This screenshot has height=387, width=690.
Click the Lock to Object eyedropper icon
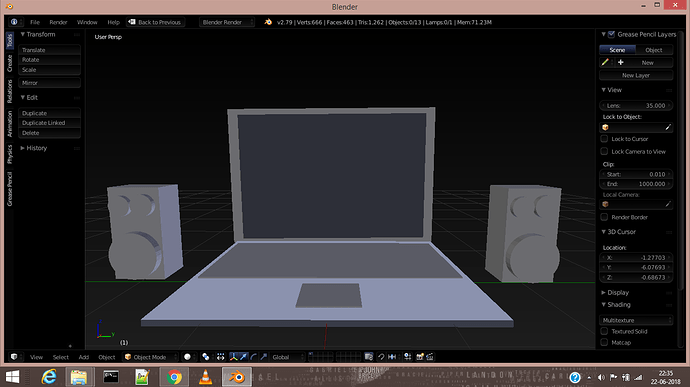pyautogui.click(x=668, y=127)
